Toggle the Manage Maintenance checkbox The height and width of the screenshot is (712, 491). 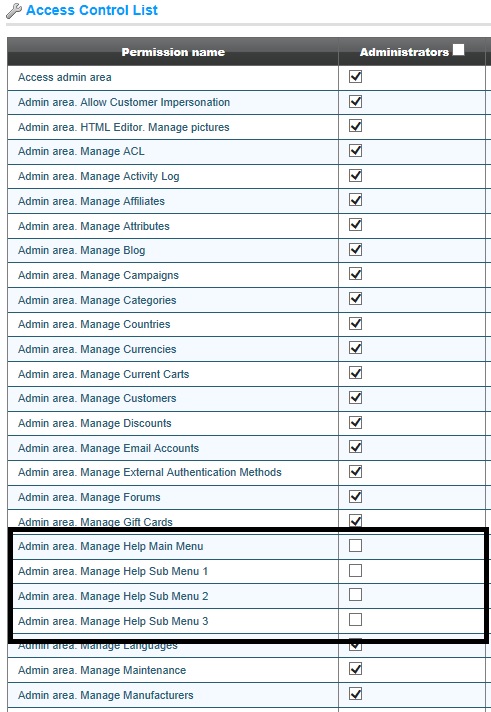click(x=355, y=669)
